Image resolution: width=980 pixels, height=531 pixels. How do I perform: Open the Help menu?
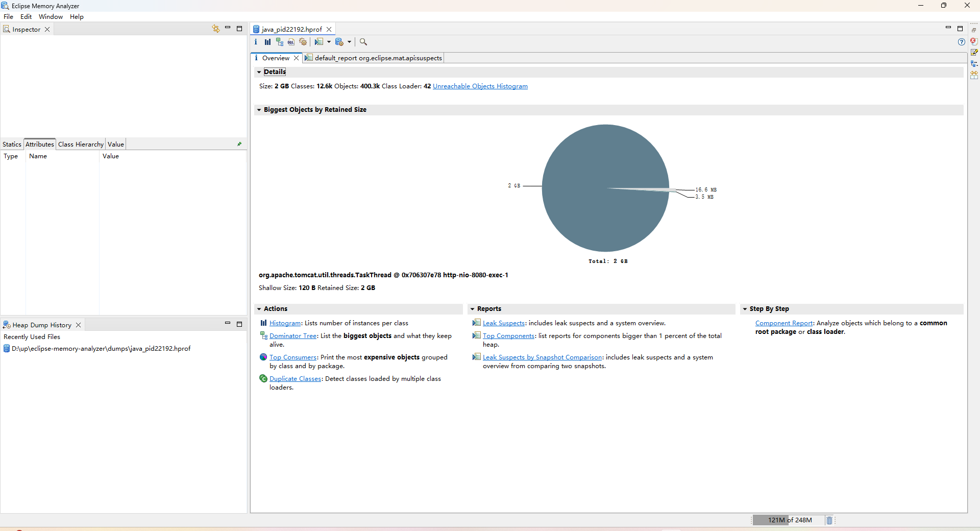coord(77,17)
